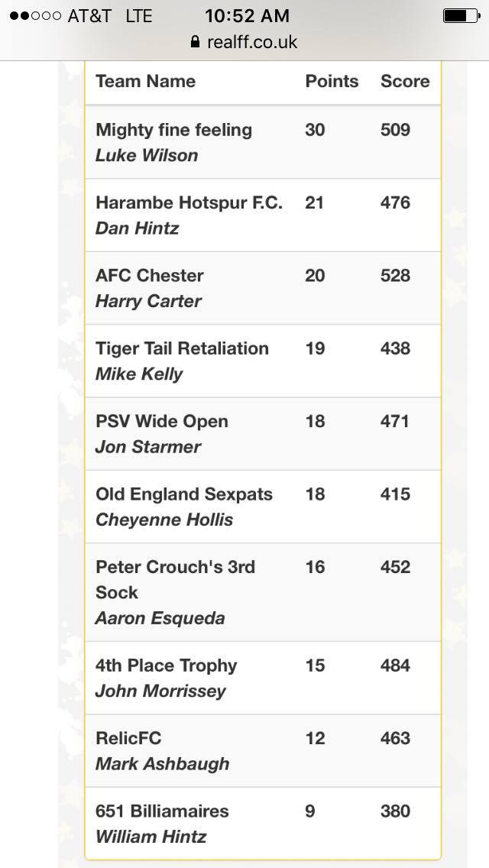
Task: Select Peter Crouch's 3rd Sock team
Action: point(175,580)
